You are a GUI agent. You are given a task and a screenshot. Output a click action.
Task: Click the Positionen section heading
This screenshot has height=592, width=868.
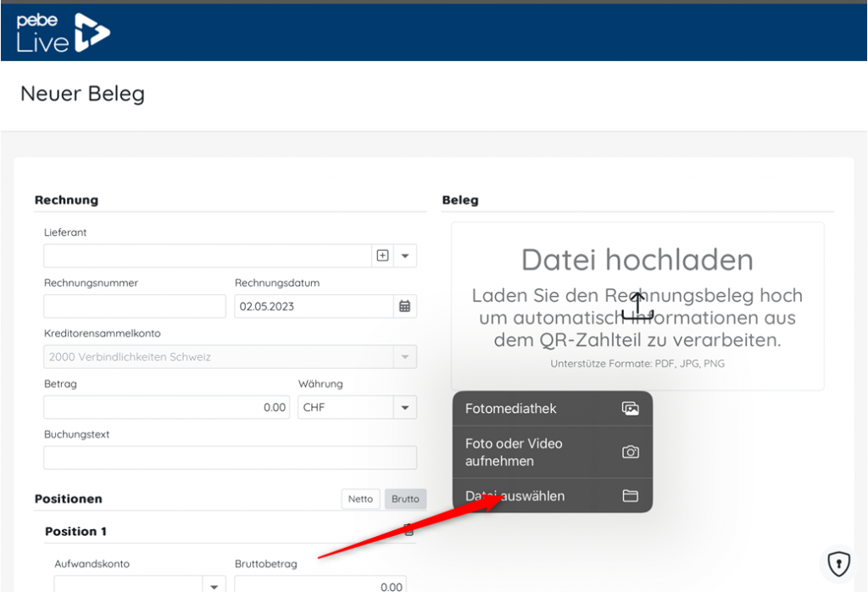pos(68,499)
